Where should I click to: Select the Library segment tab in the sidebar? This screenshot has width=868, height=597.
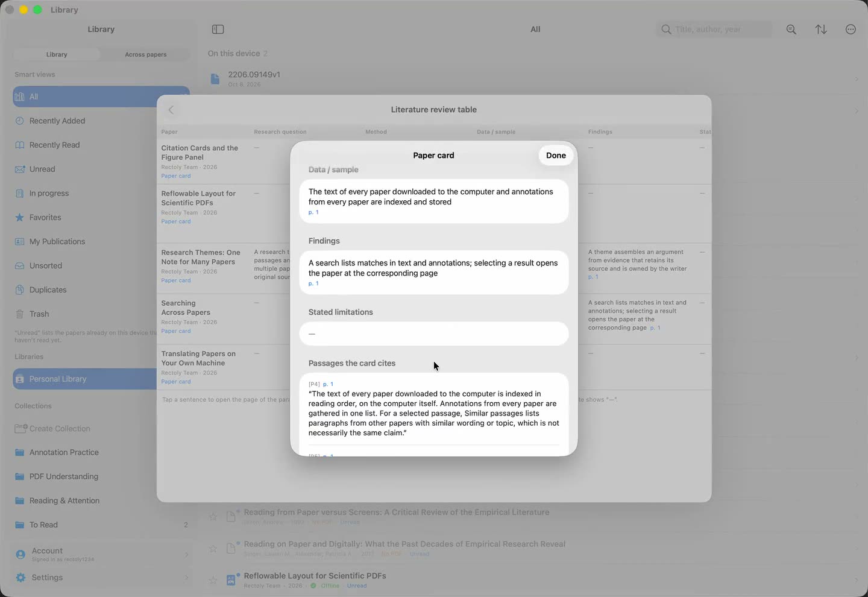coord(57,54)
